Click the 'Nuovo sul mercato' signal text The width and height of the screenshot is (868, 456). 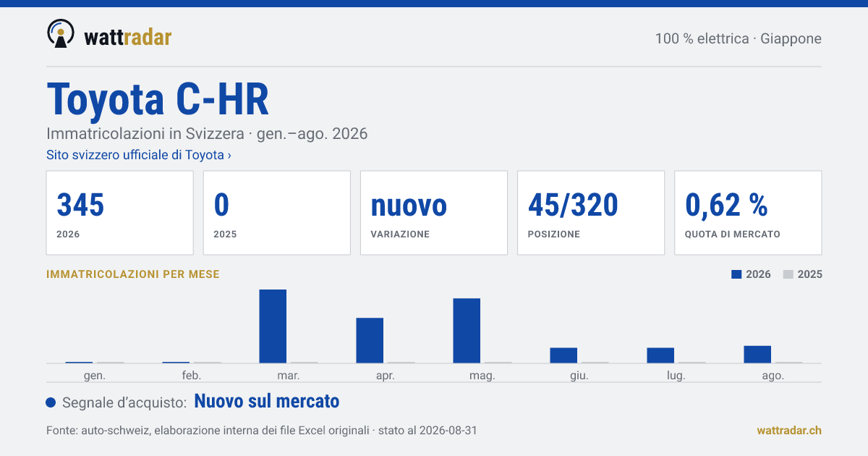pyautogui.click(x=267, y=402)
